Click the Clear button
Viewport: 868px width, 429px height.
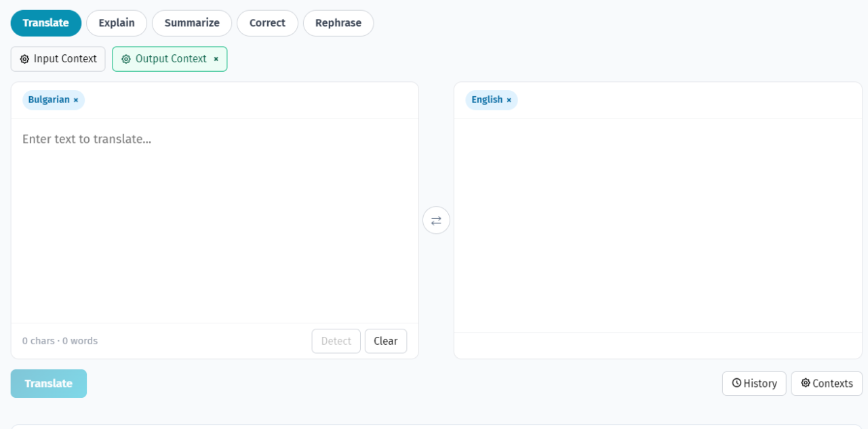[385, 341]
